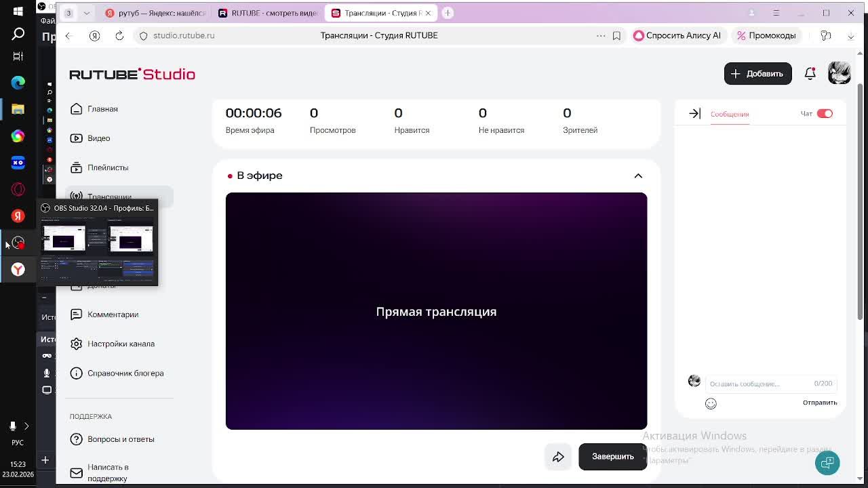Open Yandex Browser taskbar icon

click(x=18, y=270)
